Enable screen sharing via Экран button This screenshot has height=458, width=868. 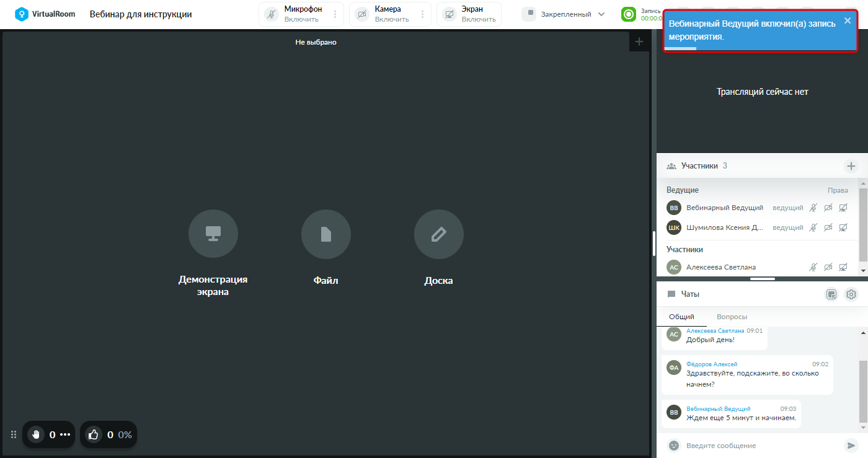coord(469,14)
